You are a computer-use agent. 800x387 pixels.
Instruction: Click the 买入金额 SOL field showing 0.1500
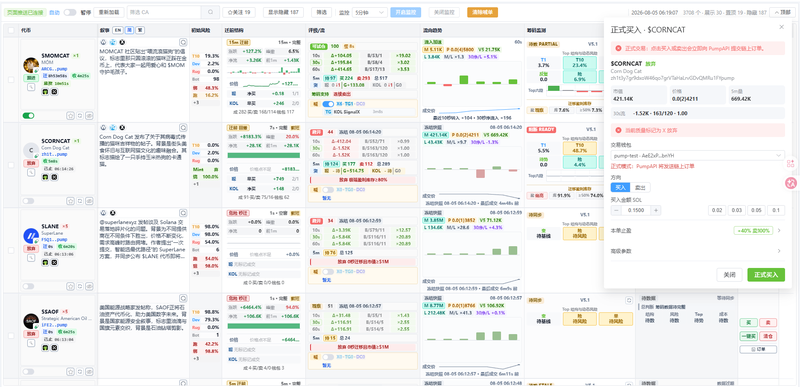(x=636, y=210)
